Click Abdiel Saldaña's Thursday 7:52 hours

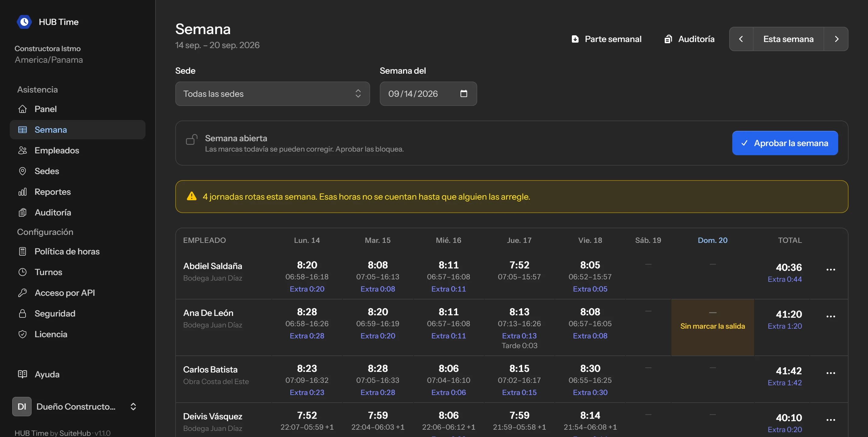(519, 265)
